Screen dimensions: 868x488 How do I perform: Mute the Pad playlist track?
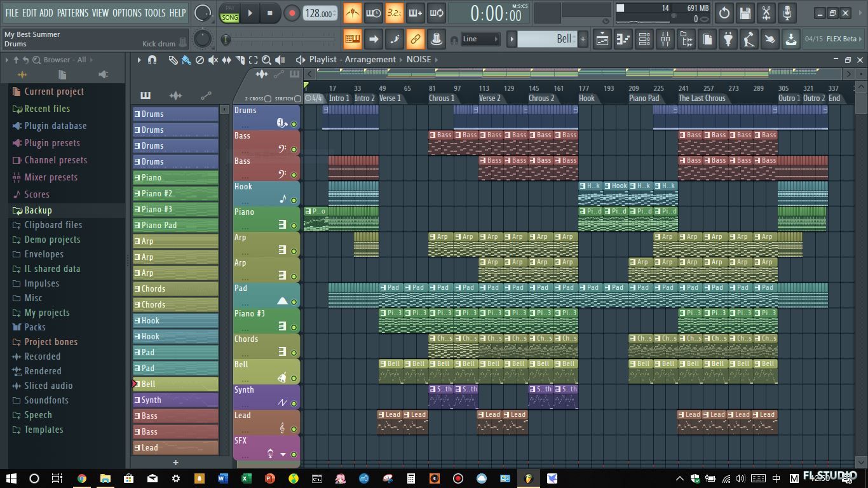(x=294, y=302)
